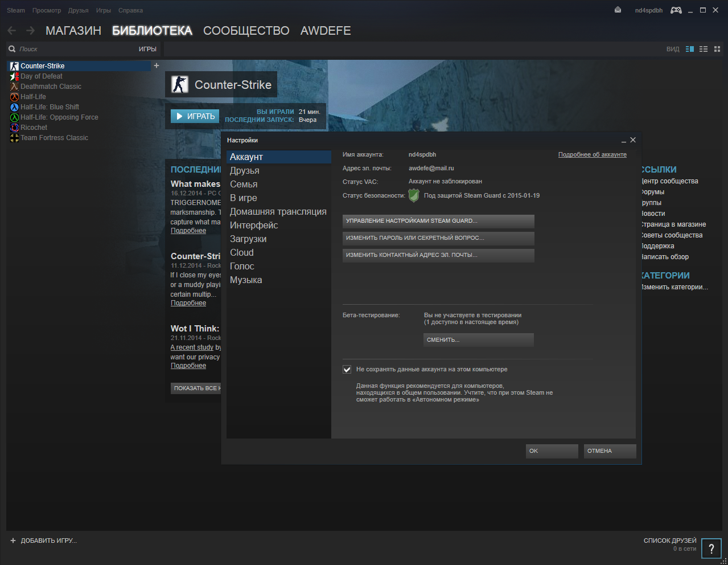728x565 pixels.
Task: Click the Ricochet game icon
Action: coord(14,128)
